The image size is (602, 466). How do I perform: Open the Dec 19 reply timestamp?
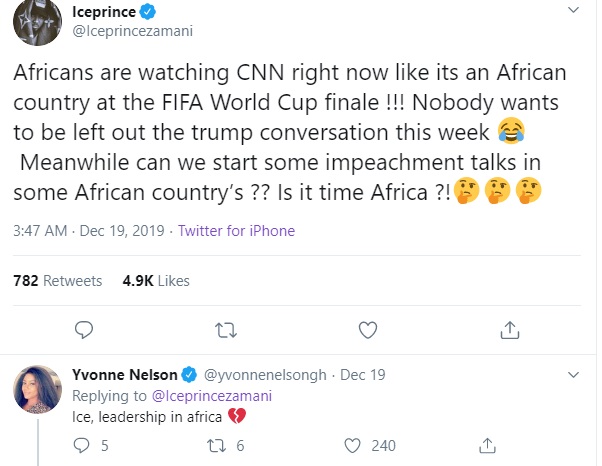point(366,376)
